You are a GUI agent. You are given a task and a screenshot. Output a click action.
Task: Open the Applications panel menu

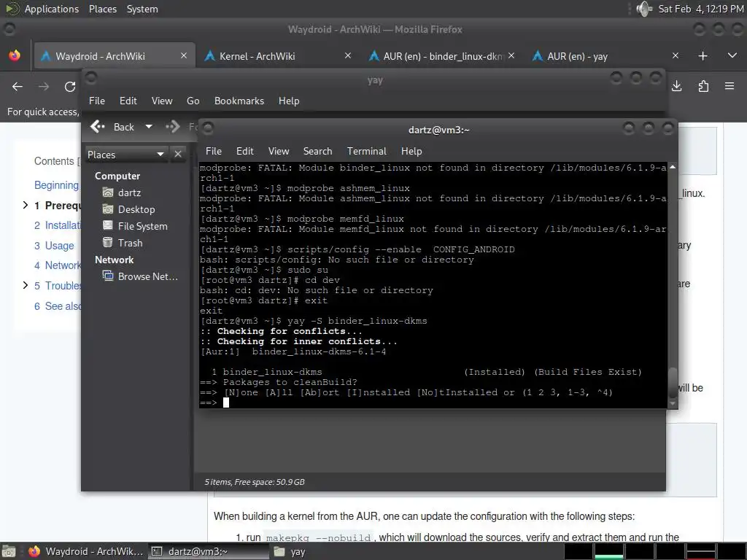coord(52,9)
